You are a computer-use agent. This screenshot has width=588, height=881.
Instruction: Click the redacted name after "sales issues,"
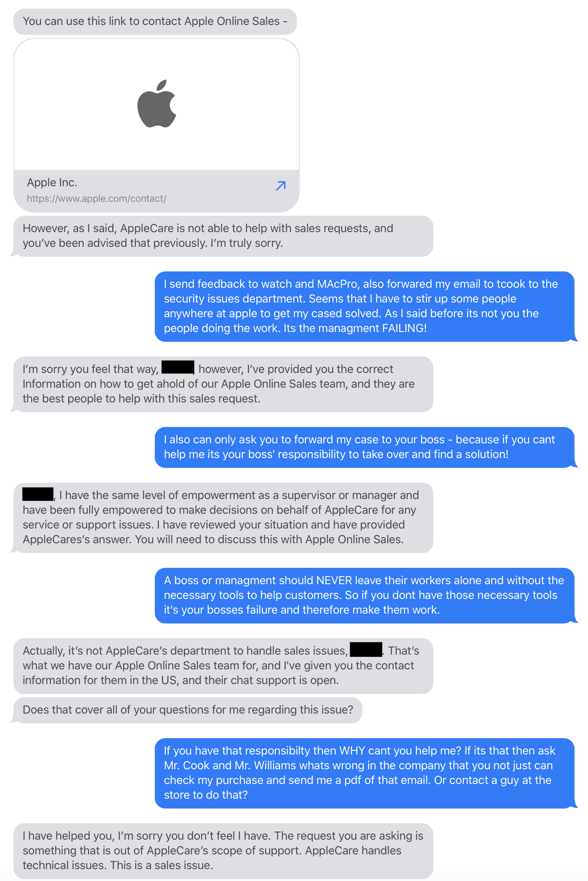pyautogui.click(x=366, y=650)
